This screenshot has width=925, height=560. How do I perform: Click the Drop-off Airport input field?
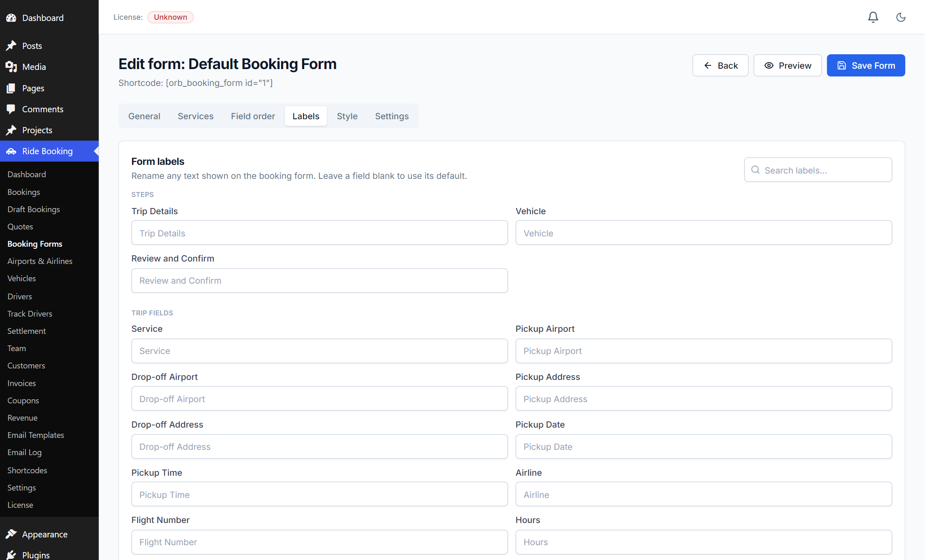click(x=319, y=398)
